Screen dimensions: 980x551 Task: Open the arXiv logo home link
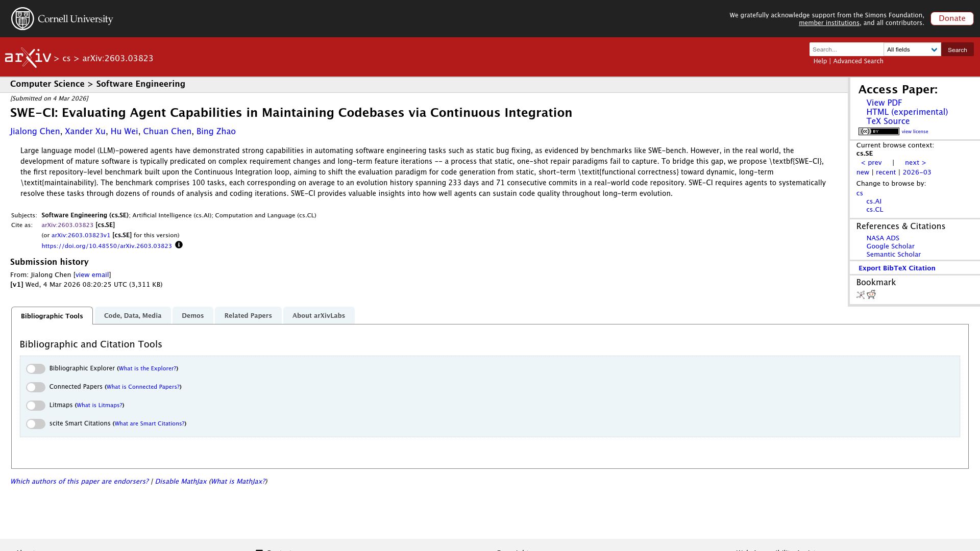coord(28,58)
